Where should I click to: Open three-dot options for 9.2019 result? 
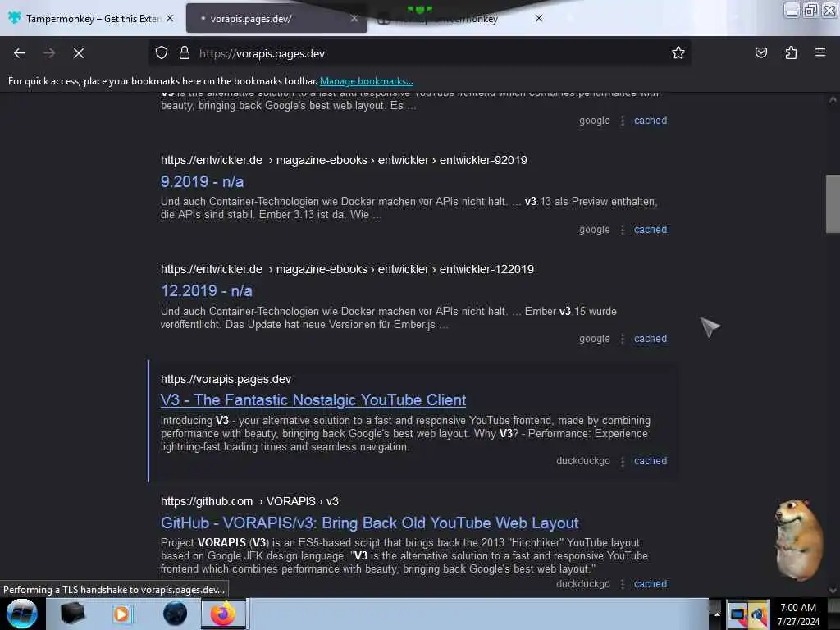622,231
